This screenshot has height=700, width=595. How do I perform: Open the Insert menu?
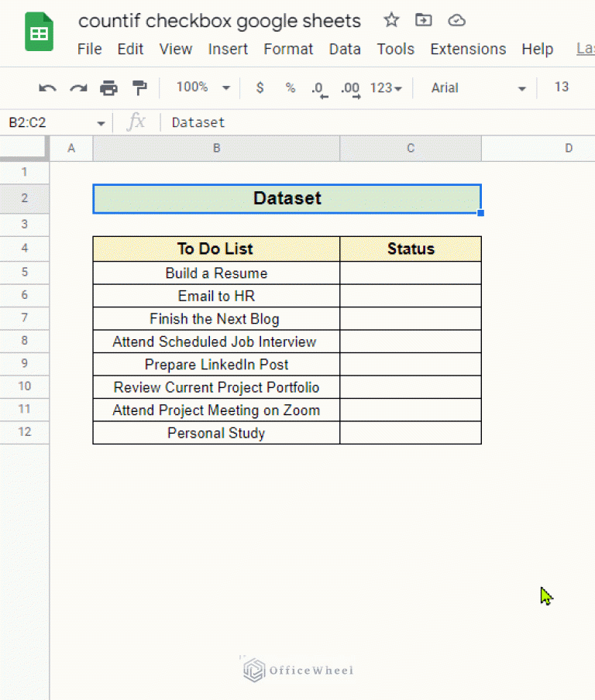pos(228,49)
